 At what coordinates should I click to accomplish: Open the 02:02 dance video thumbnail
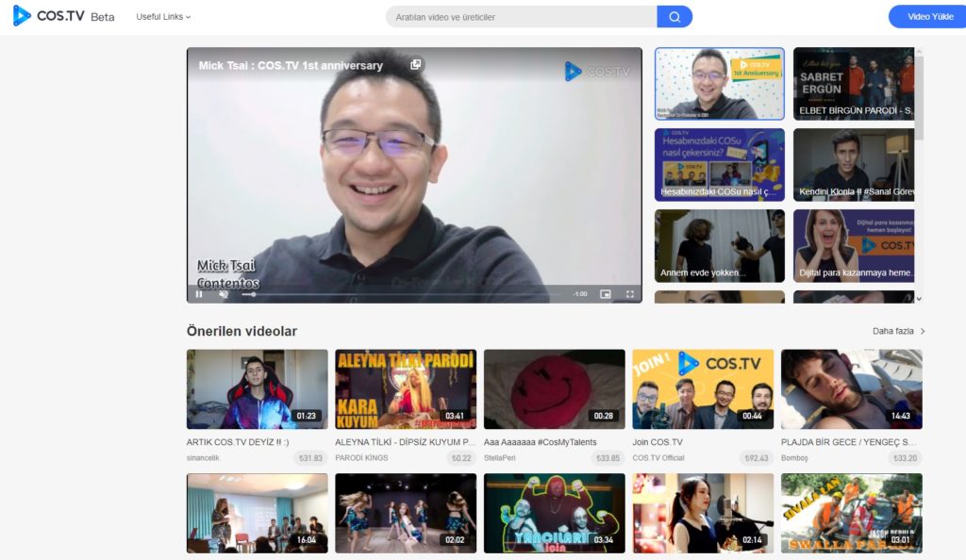click(x=406, y=513)
